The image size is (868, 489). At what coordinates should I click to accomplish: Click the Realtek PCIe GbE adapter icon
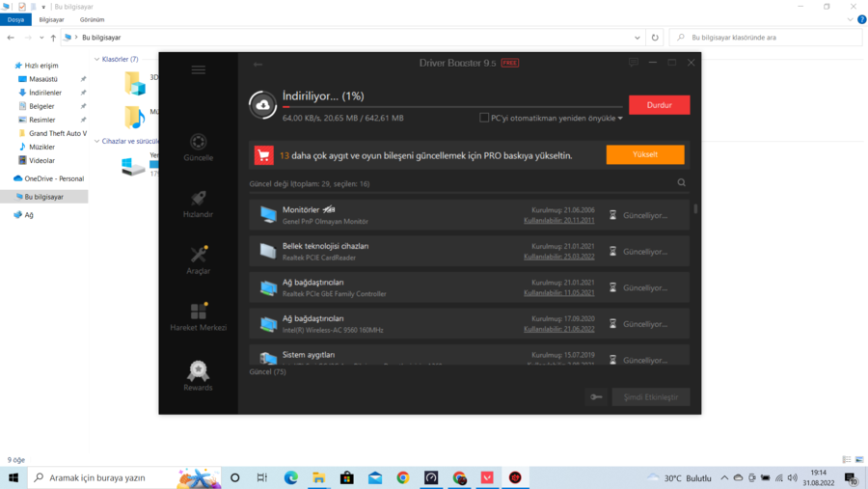[x=268, y=287]
